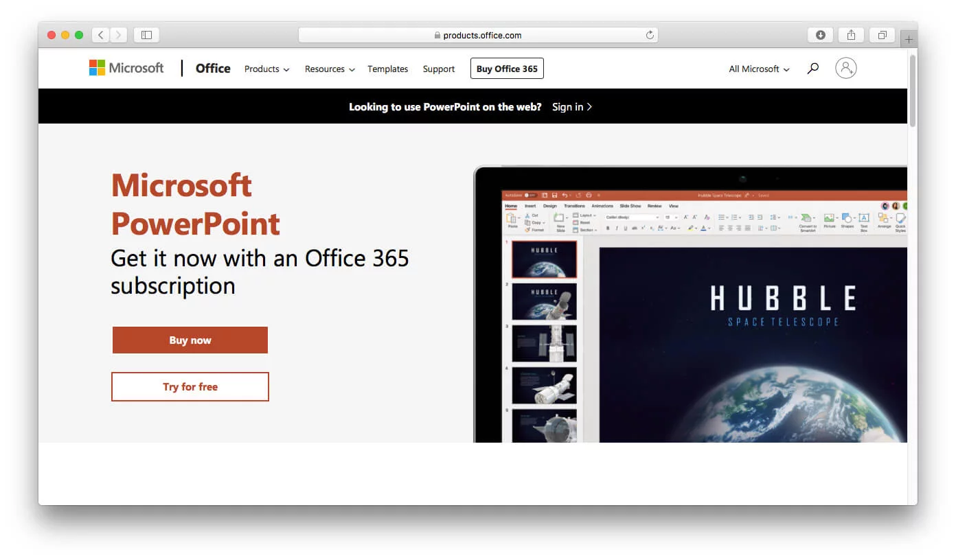Image resolution: width=956 pixels, height=560 pixels.
Task: Select slide 3 thumbnail in slide panel
Action: pos(544,343)
